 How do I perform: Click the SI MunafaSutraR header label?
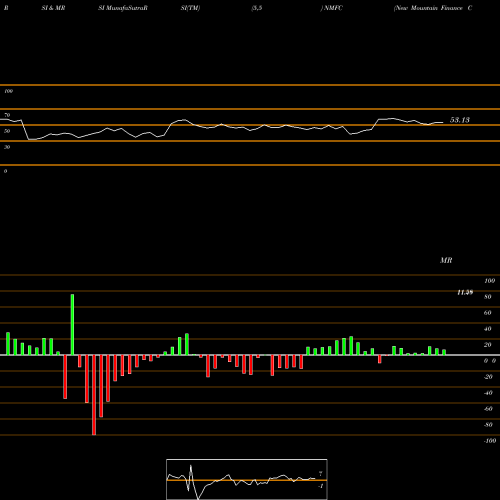point(123,8)
